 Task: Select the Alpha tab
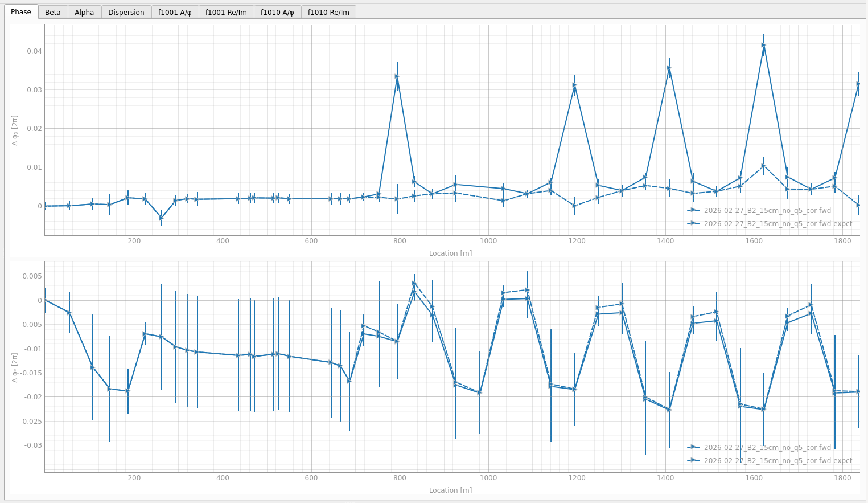84,12
